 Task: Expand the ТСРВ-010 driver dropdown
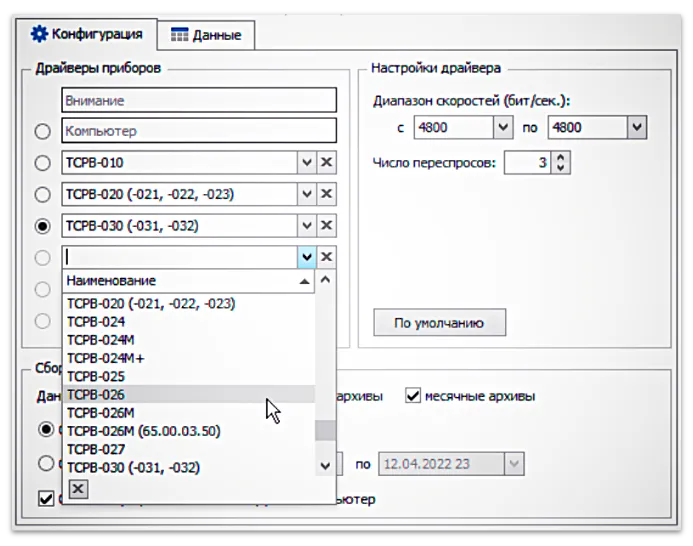[307, 163]
